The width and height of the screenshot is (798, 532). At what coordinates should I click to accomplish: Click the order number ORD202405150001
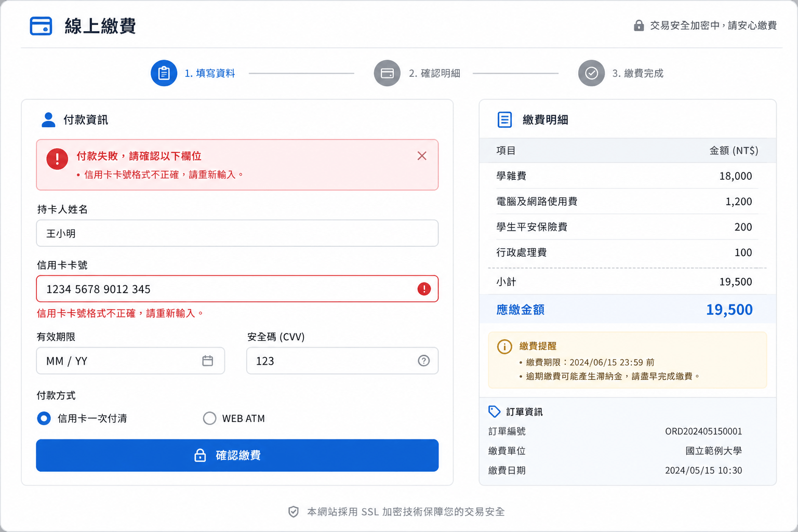pos(703,431)
